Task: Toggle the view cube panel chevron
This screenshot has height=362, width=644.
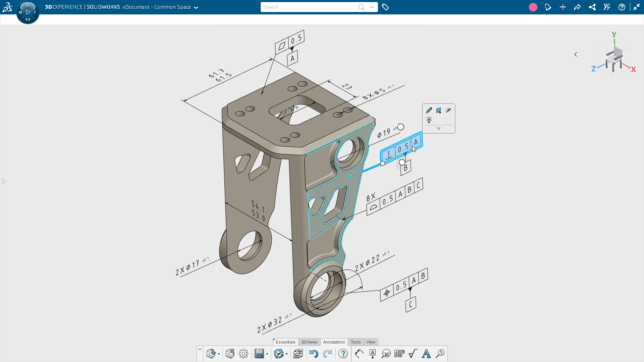Action: click(576, 54)
